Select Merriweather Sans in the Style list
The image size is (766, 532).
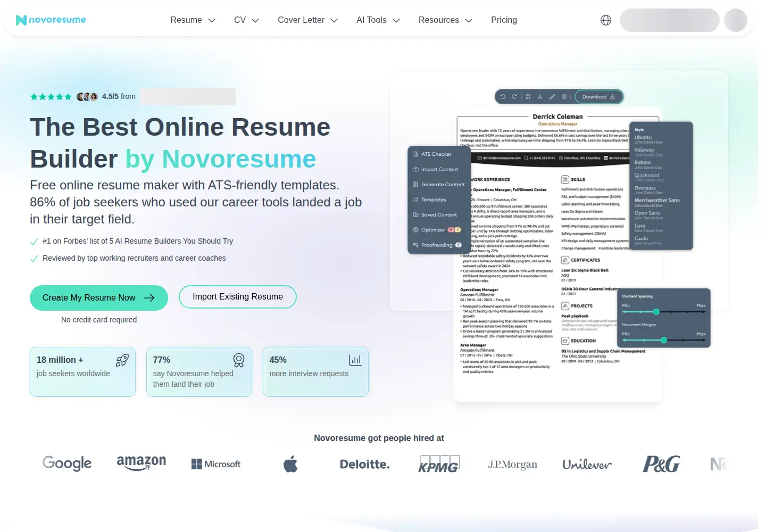[657, 202]
